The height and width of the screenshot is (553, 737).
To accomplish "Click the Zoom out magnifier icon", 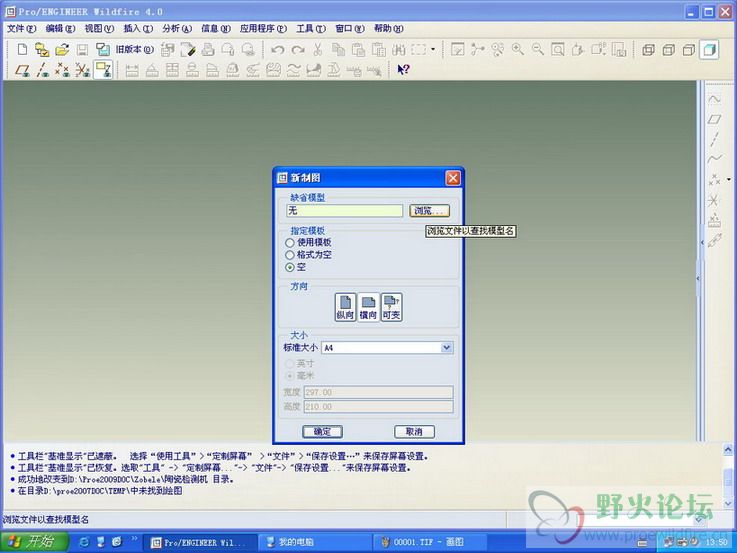I will pyautogui.click(x=538, y=49).
